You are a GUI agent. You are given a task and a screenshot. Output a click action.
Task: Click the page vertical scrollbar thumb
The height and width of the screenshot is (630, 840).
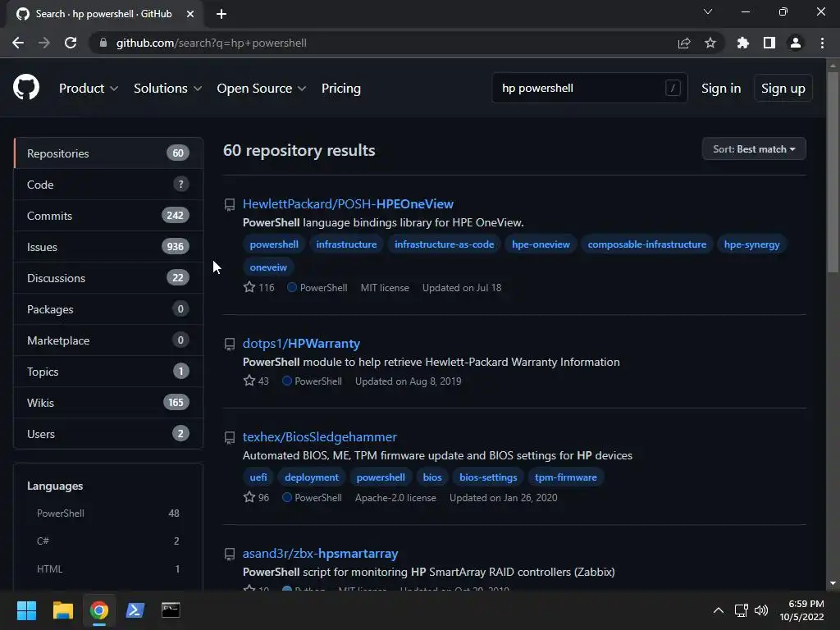[x=833, y=171]
